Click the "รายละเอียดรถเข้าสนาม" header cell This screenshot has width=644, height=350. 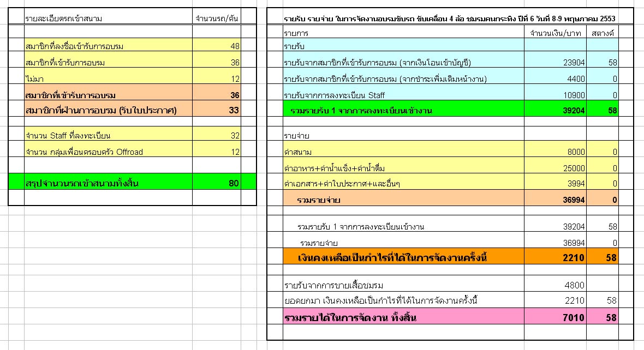point(108,19)
